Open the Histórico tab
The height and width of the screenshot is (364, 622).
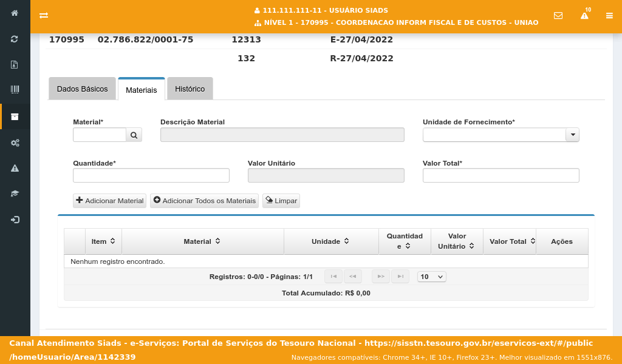coord(190,89)
